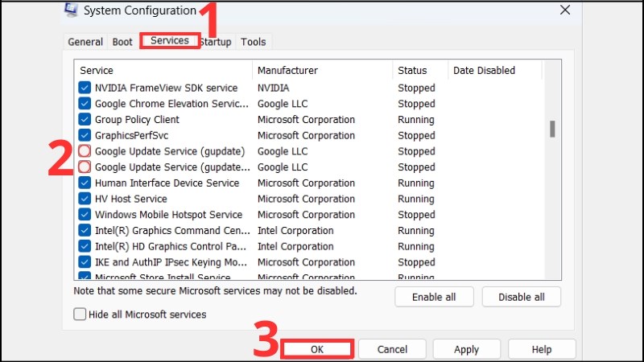
Task: Click the services list vertical scrollbar thumb
Action: pos(552,129)
